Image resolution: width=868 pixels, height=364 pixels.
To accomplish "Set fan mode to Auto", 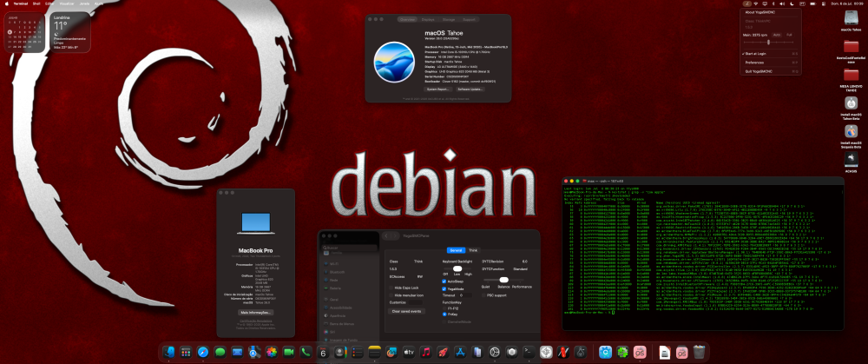I will (x=777, y=35).
